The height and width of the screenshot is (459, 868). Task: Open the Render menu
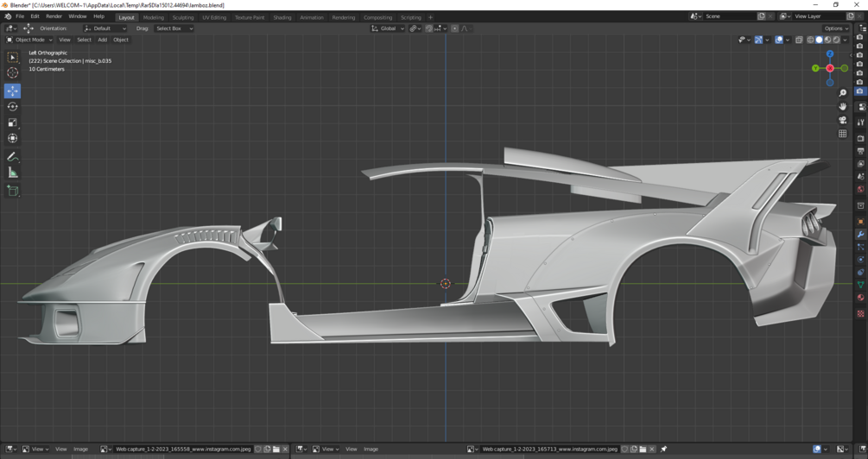tap(54, 16)
